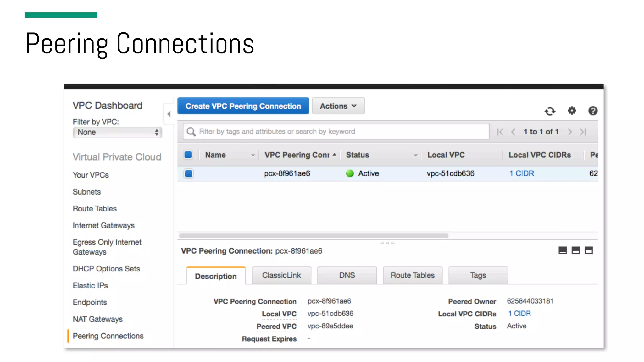Open NAT Gateways in sidebar
Image resolution: width=644 pixels, height=362 pixels.
point(98,319)
